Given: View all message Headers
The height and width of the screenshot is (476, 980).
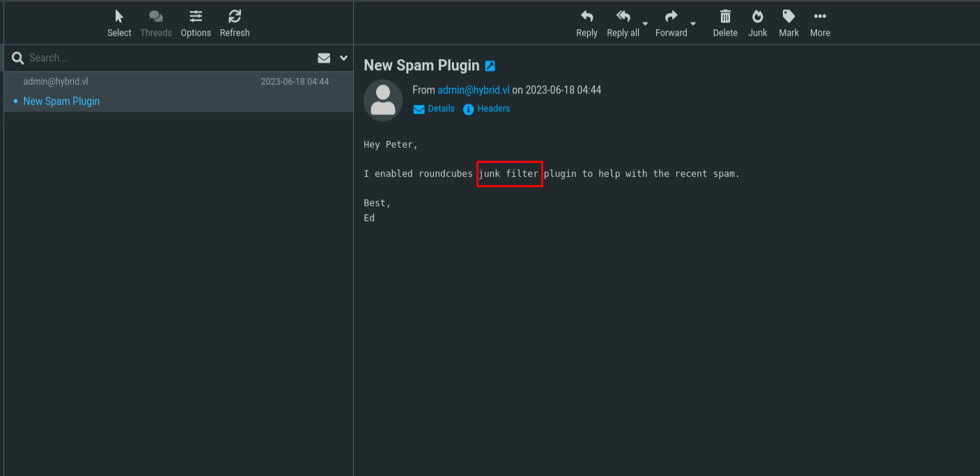Looking at the screenshot, I should point(487,109).
